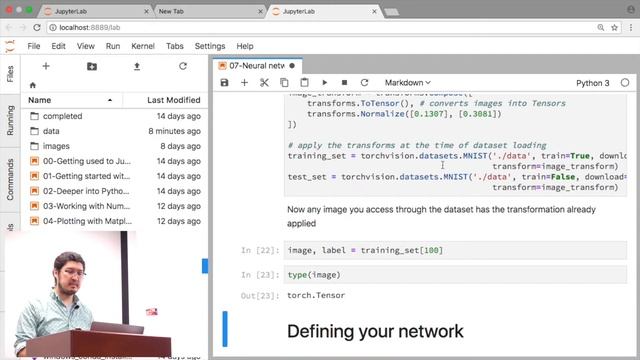Click the browser back arrow
The height and width of the screenshot is (360, 640).
pyautogui.click(x=9, y=27)
